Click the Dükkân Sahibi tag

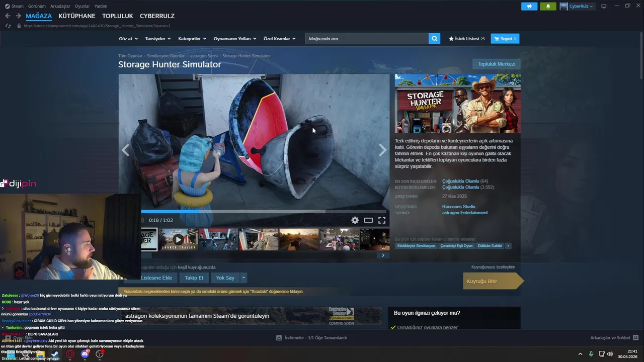tap(490, 246)
